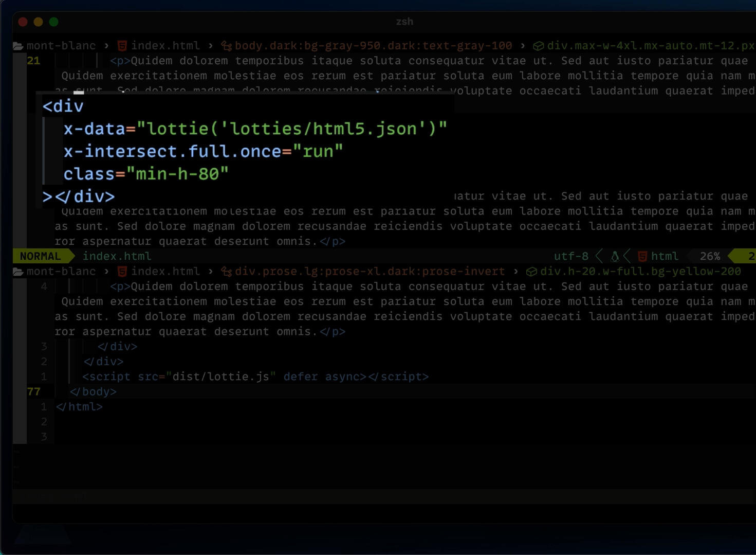Select the tag icon before body.dark:bg-gray-950
The height and width of the screenshot is (555, 756).
click(x=227, y=45)
